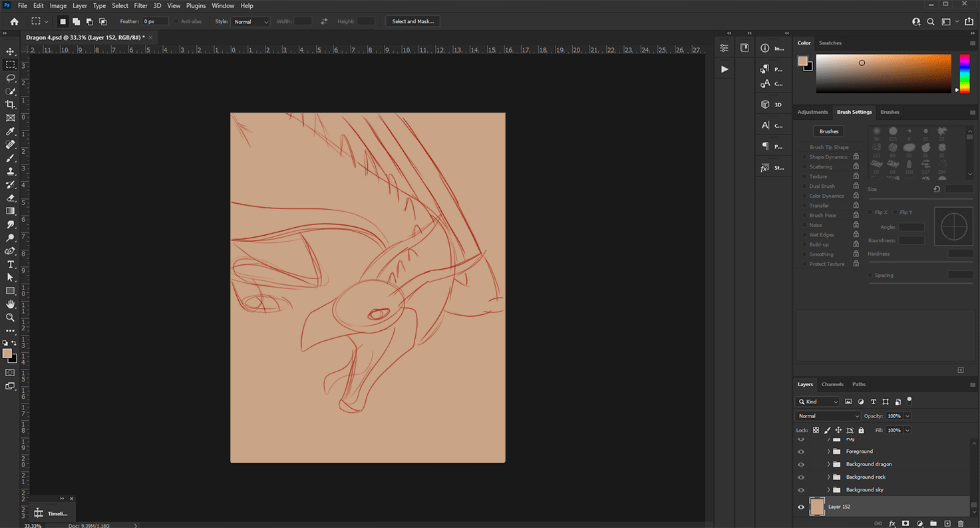The height and width of the screenshot is (528, 980).
Task: Lock transparent pixels in Layers panel
Action: (x=816, y=430)
